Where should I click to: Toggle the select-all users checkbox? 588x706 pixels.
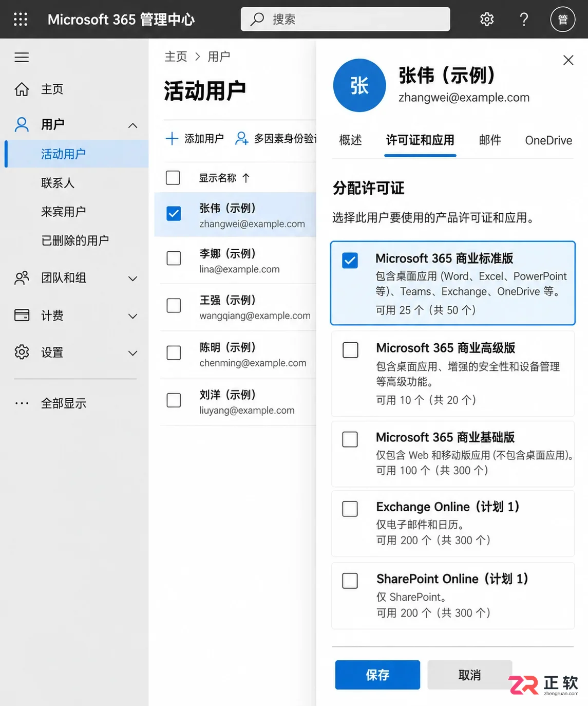[x=173, y=178]
